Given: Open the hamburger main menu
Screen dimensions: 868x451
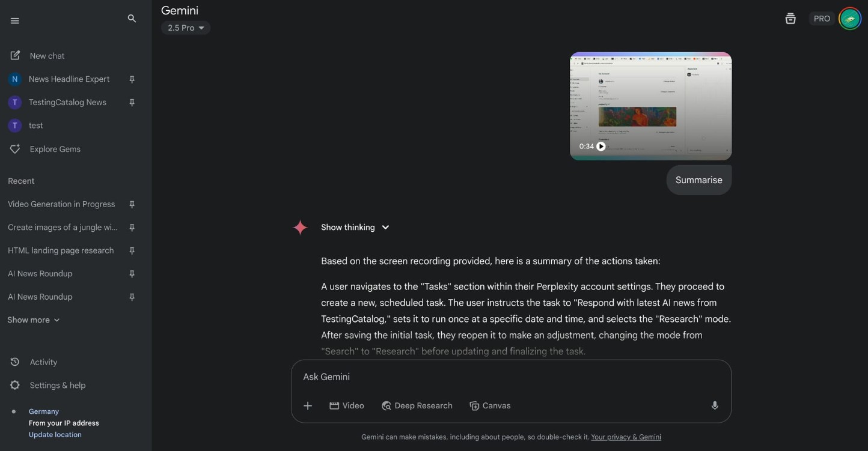Looking at the screenshot, I should (x=15, y=21).
